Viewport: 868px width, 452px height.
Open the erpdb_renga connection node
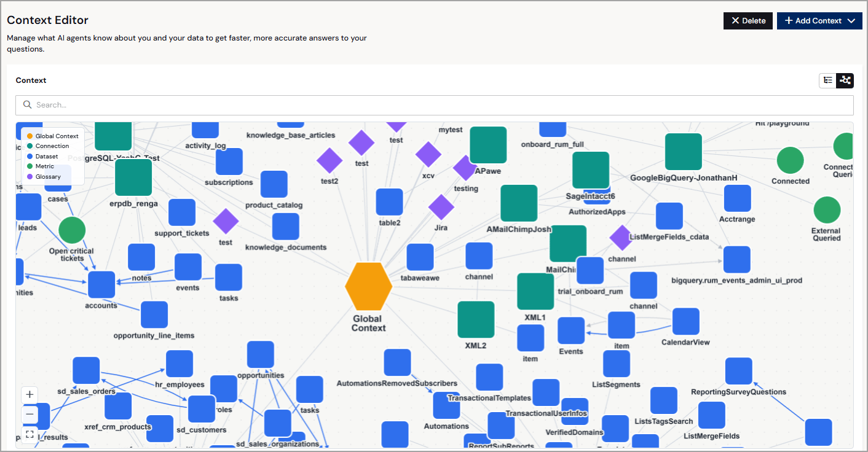[x=133, y=177]
